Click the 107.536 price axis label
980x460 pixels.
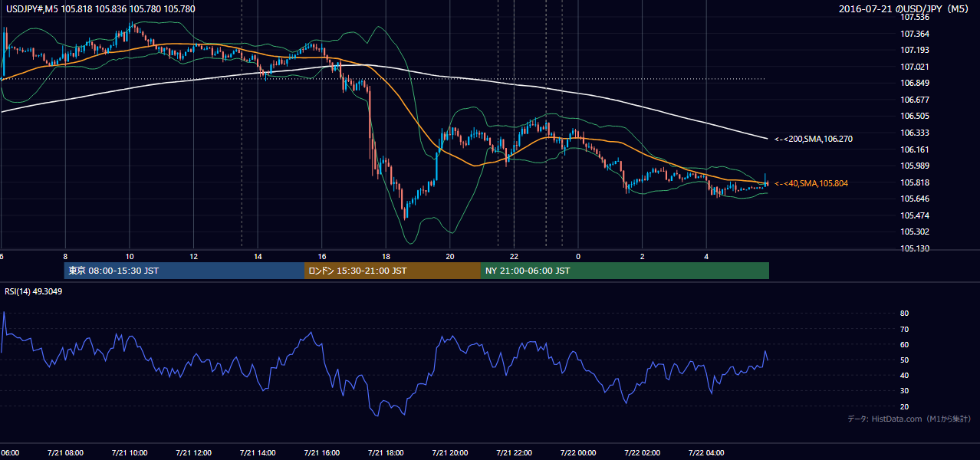pyautogui.click(x=916, y=17)
